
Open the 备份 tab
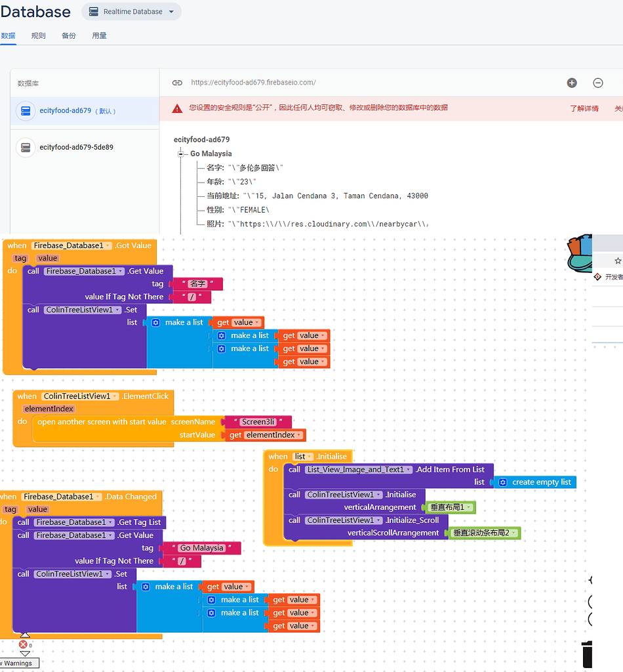68,35
